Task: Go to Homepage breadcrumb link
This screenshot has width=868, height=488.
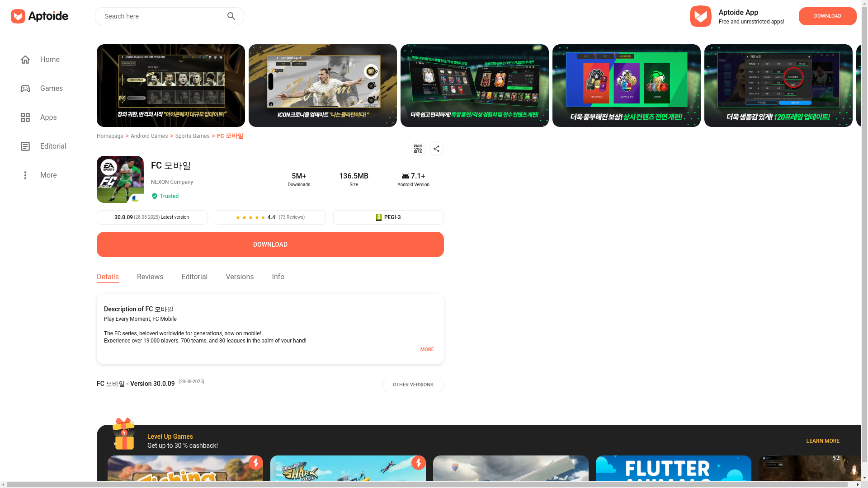Action: click(x=110, y=136)
